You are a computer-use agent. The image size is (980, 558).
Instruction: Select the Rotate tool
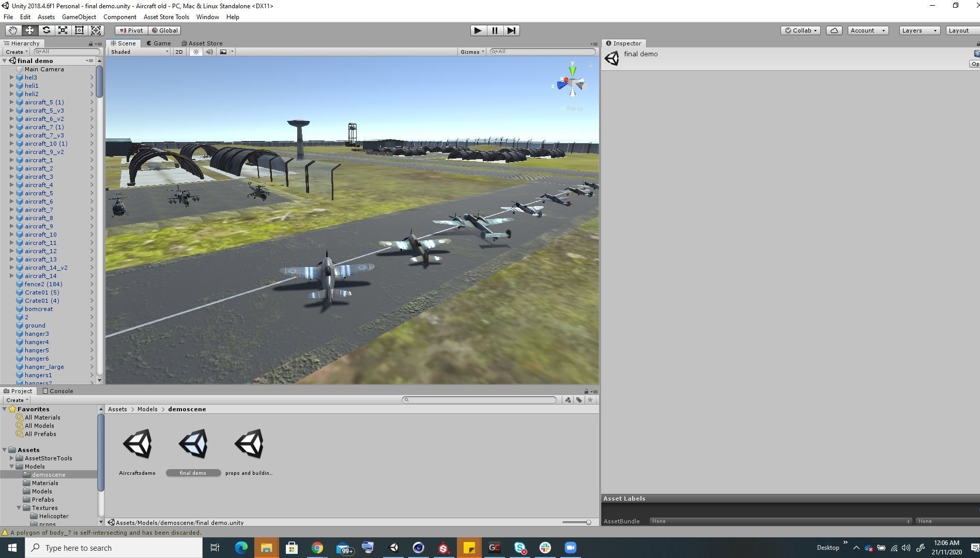coord(46,30)
